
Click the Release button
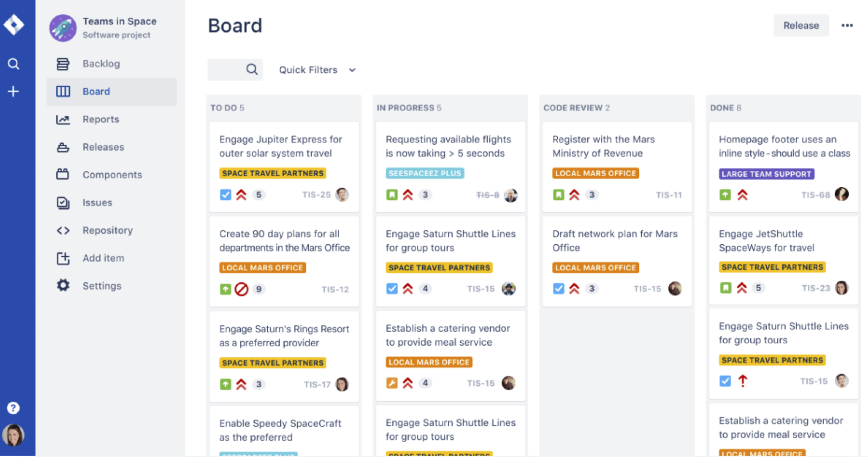click(801, 26)
